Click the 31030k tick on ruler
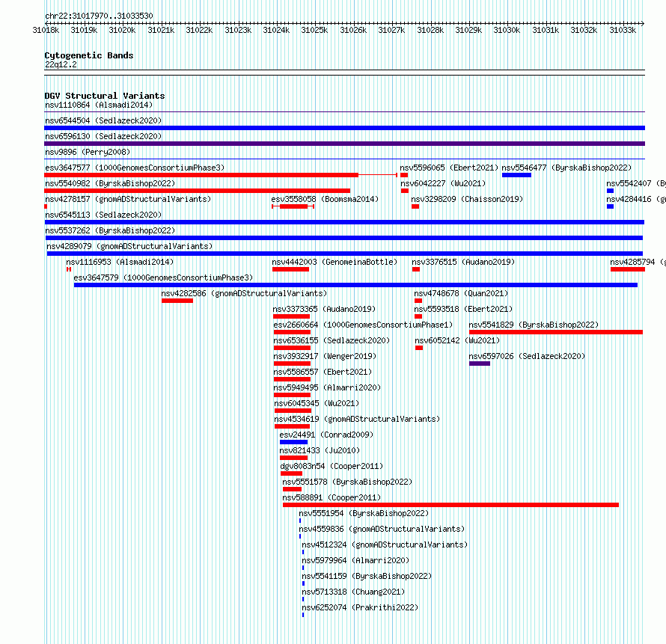Viewport: 666px width, 644px height. pos(507,30)
